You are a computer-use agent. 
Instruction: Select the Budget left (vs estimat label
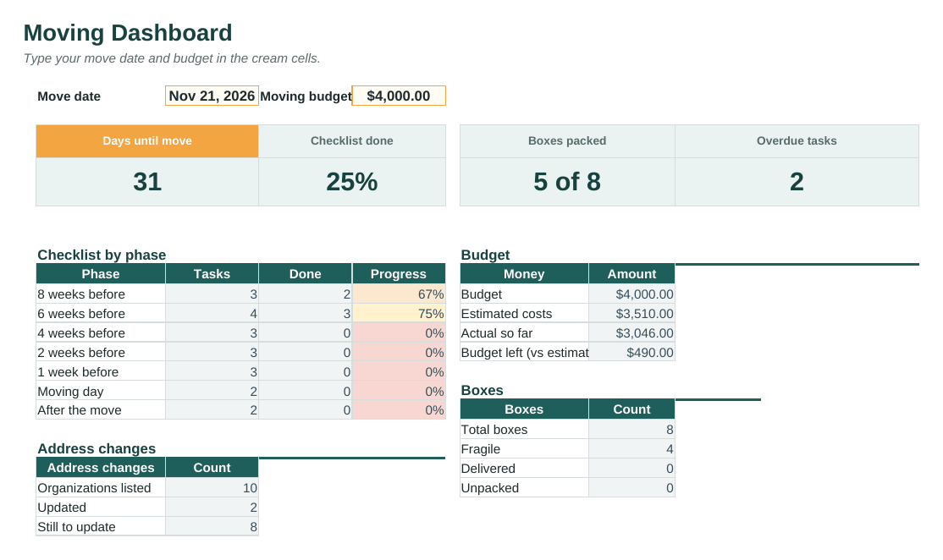point(524,353)
